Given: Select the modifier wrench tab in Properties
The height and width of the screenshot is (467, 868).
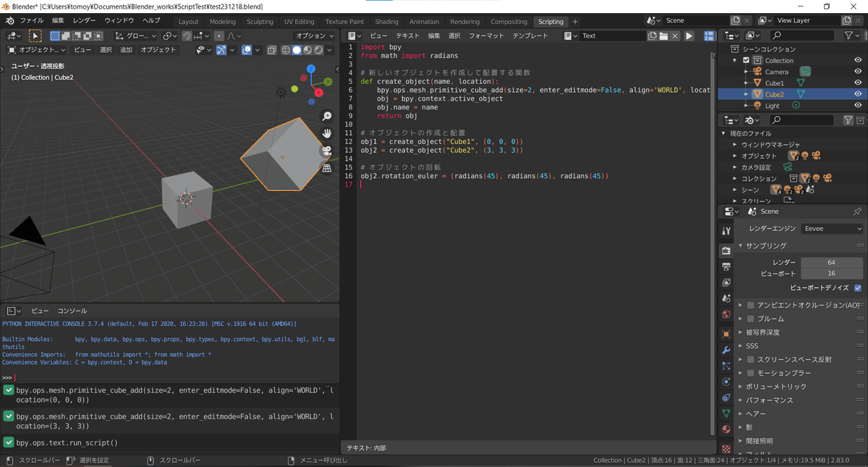Looking at the screenshot, I should click(726, 349).
